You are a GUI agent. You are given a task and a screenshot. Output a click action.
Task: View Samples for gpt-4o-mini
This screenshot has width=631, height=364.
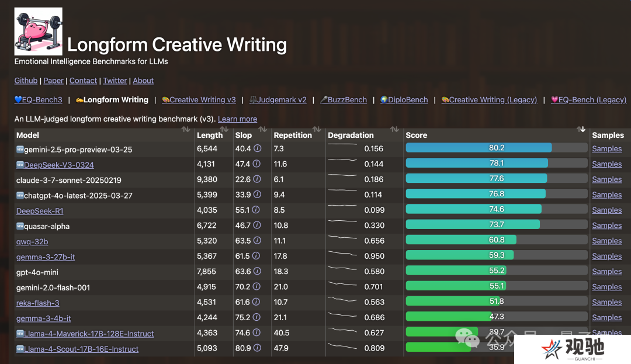pos(607,271)
